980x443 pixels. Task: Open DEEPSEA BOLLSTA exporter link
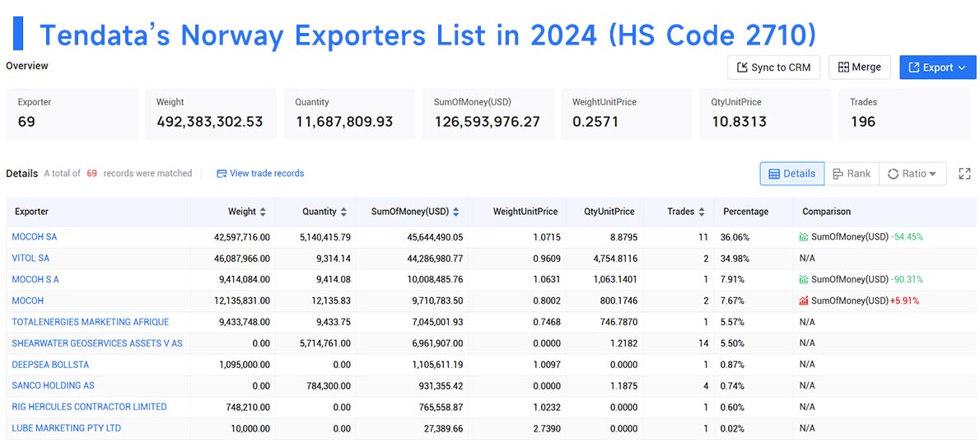tap(50, 364)
